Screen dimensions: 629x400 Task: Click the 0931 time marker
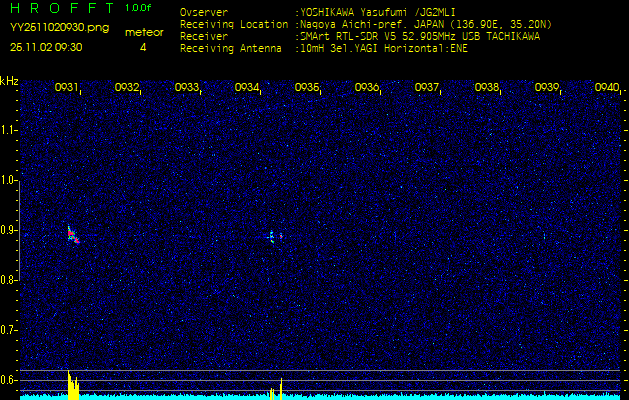pyautogui.click(x=67, y=88)
